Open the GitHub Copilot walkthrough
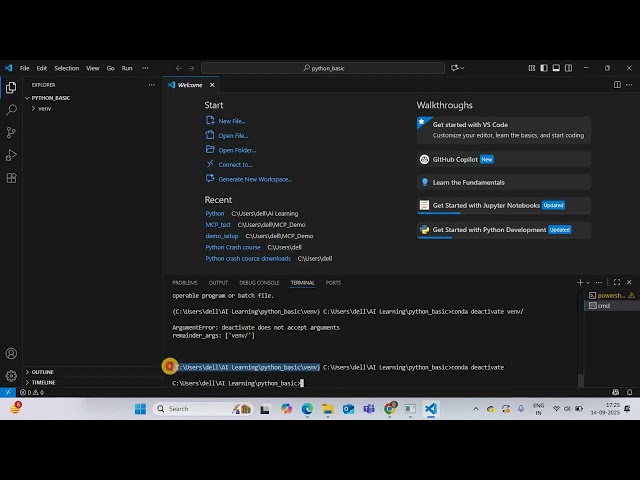This screenshot has height=480, width=640. [x=504, y=159]
